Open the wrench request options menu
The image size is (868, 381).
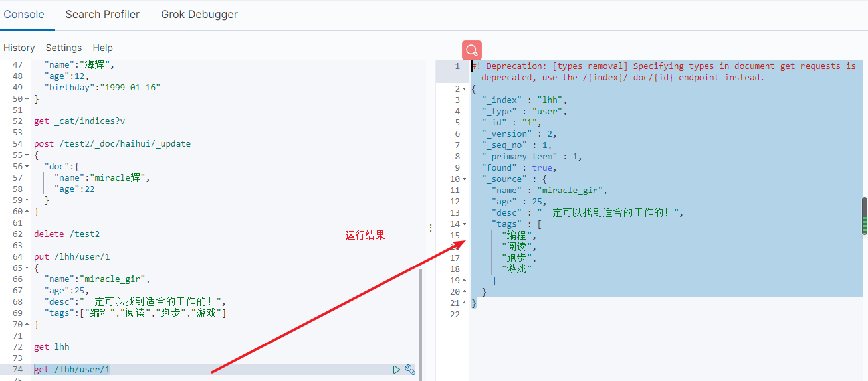coord(410,370)
